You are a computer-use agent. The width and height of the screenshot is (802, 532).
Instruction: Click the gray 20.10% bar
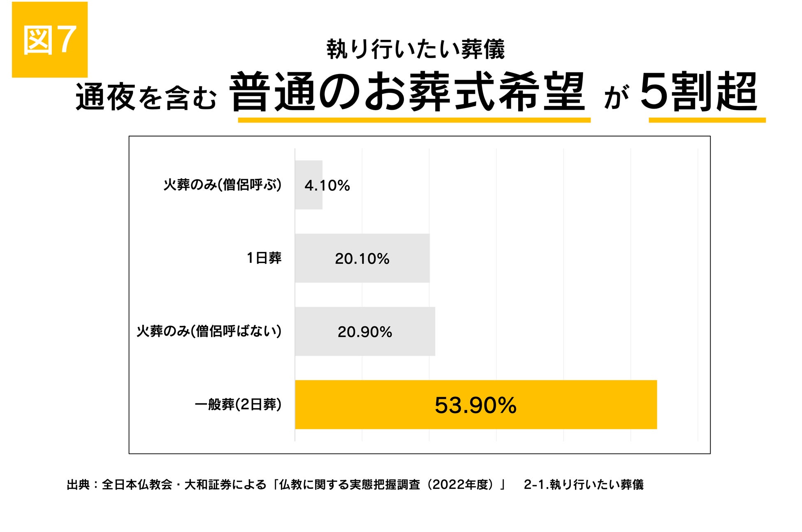[362, 258]
